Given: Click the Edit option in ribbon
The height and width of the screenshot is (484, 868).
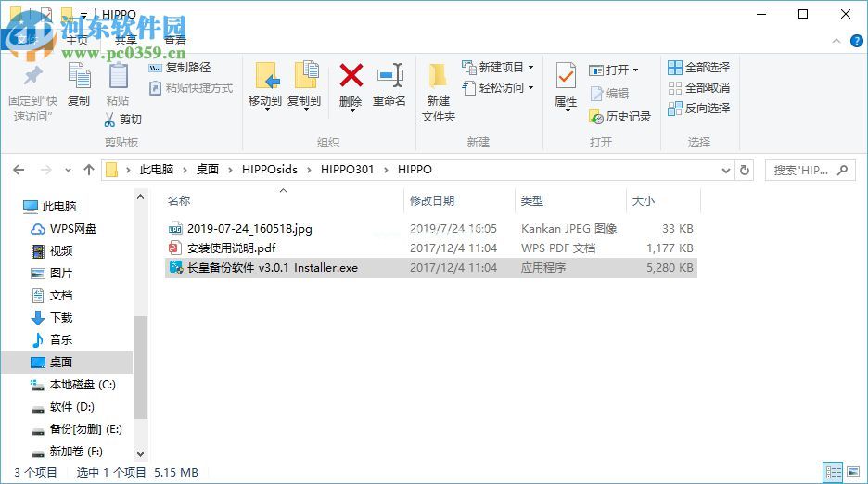Looking at the screenshot, I should (609, 93).
